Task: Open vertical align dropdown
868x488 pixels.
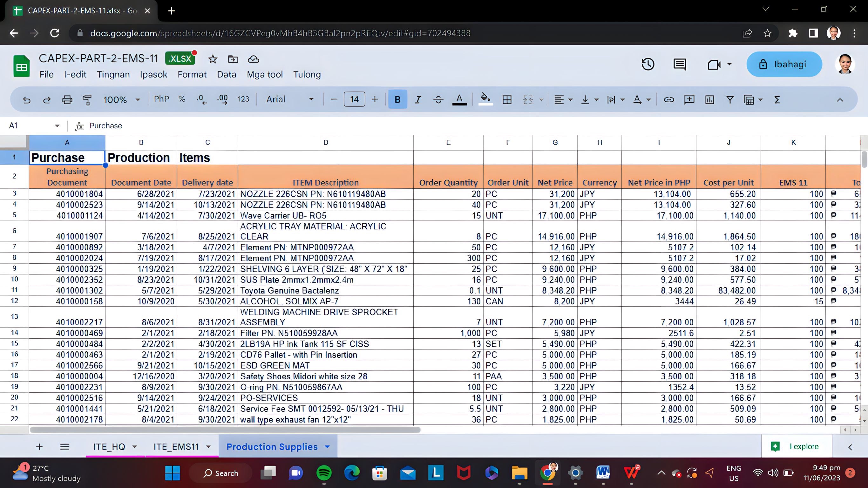Action: (590, 99)
